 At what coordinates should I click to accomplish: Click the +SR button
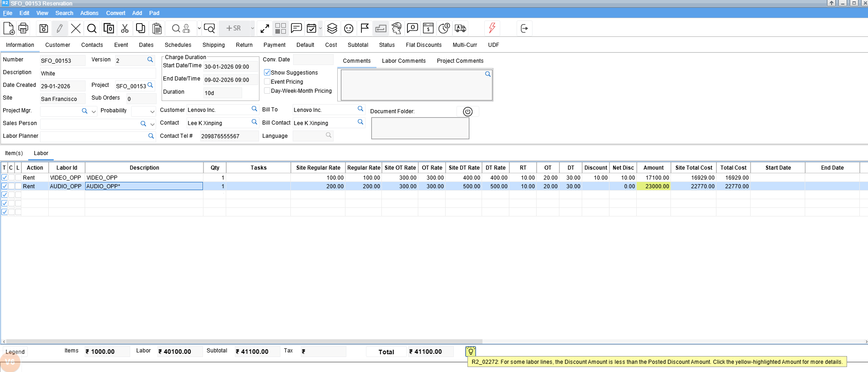233,28
